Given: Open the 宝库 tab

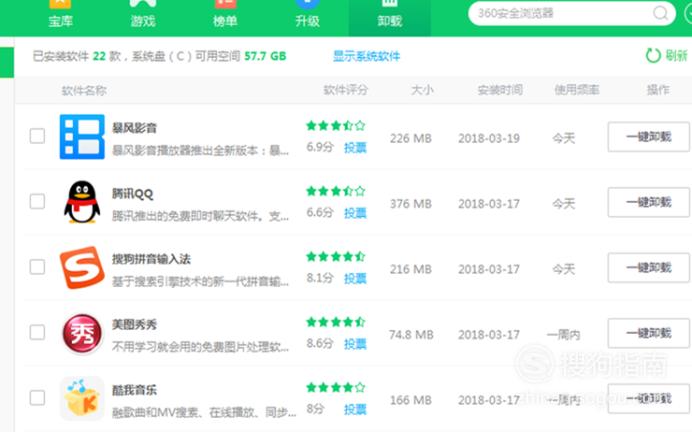Looking at the screenshot, I should coord(60,15).
